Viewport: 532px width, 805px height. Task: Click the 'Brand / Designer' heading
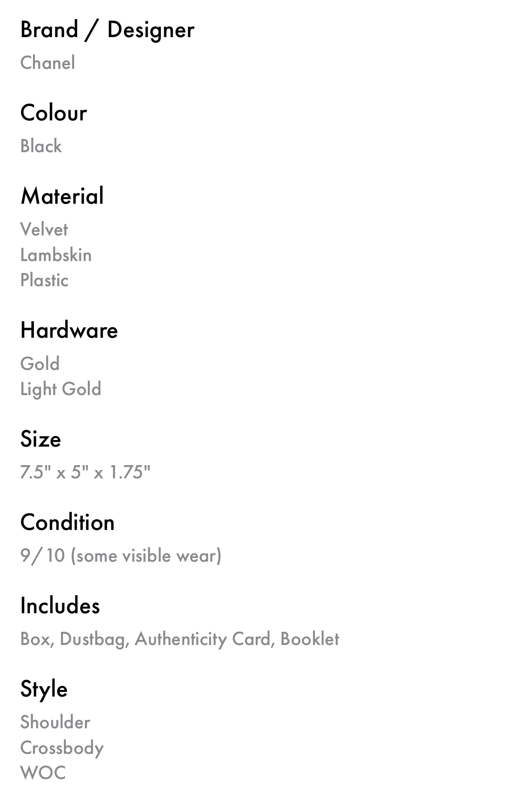[107, 30]
